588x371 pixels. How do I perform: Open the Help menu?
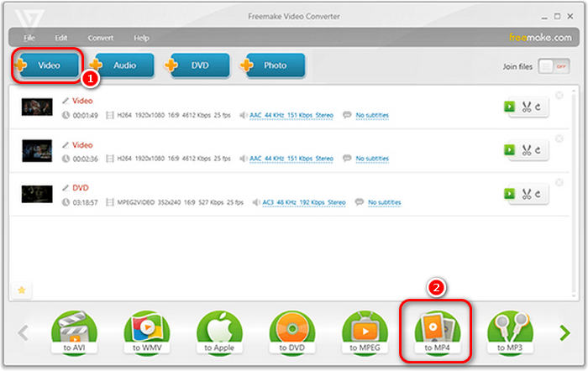point(141,38)
